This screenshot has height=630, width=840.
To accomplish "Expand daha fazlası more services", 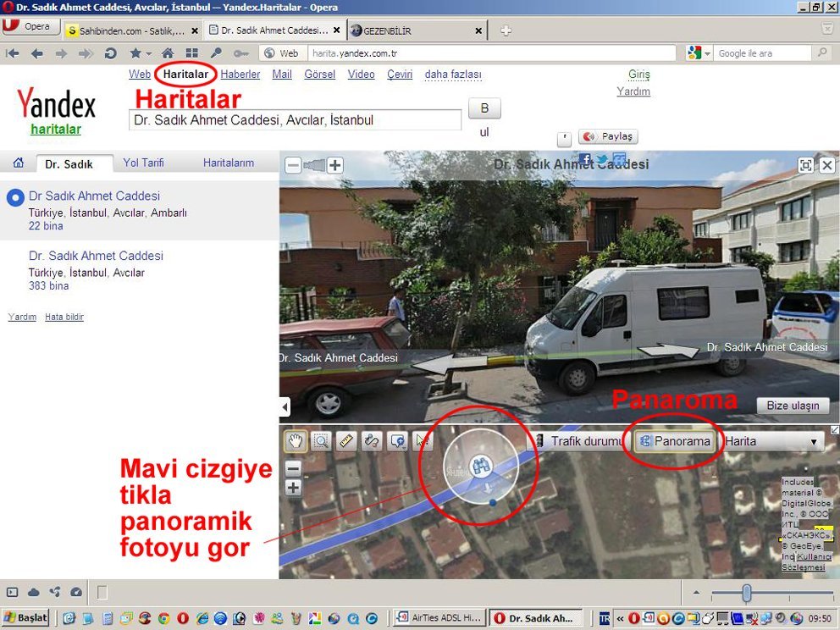I will point(453,75).
